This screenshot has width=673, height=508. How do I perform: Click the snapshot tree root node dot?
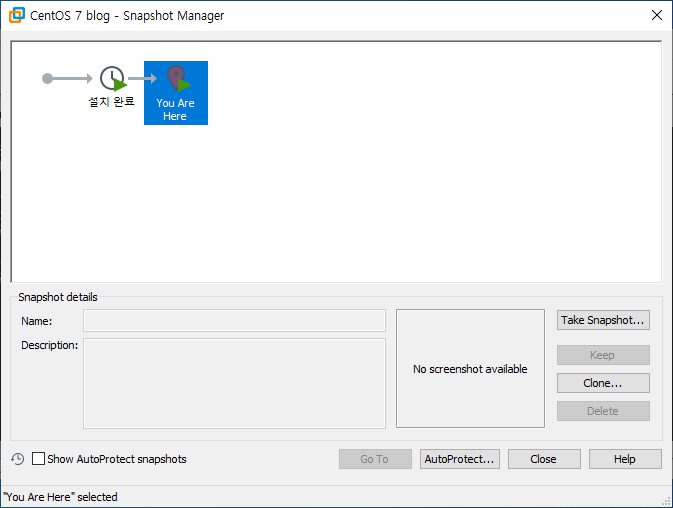pyautogui.click(x=47, y=79)
